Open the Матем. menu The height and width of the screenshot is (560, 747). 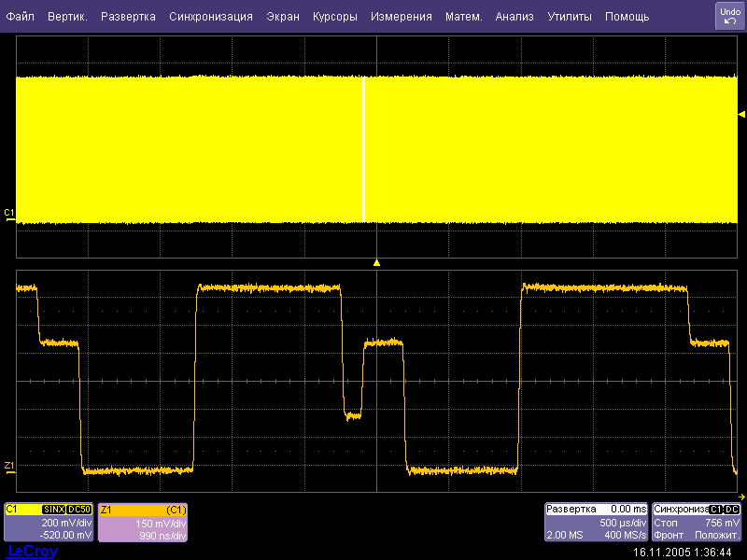(463, 17)
